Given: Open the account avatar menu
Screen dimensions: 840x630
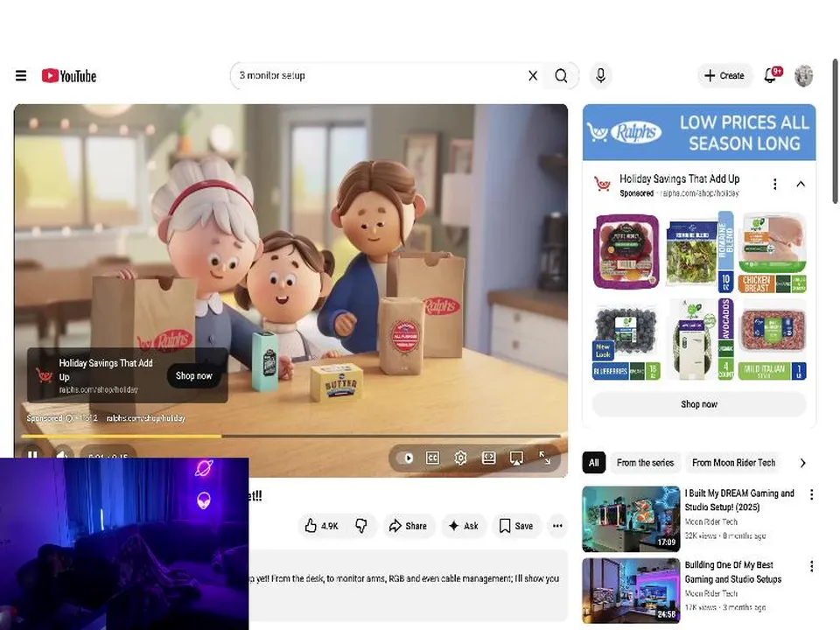Looking at the screenshot, I should pos(803,75).
